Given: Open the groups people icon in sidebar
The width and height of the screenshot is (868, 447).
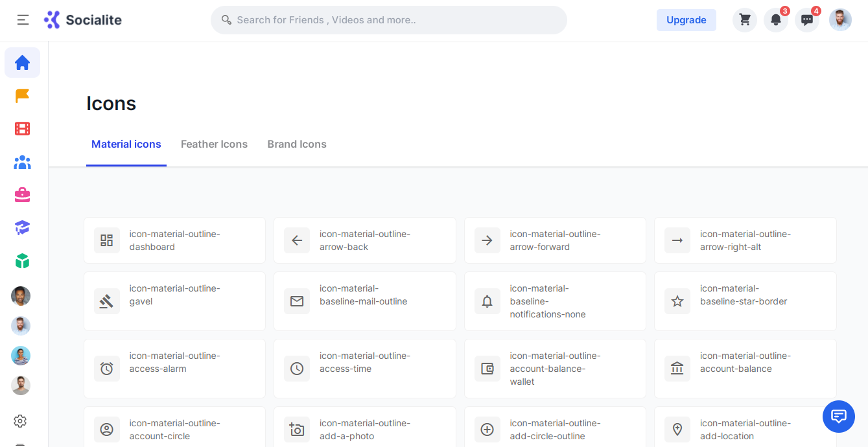Looking at the screenshot, I should point(23,162).
